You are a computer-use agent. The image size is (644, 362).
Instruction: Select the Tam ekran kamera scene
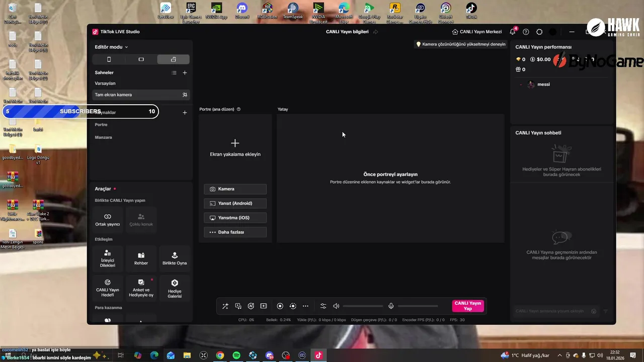coord(141,95)
